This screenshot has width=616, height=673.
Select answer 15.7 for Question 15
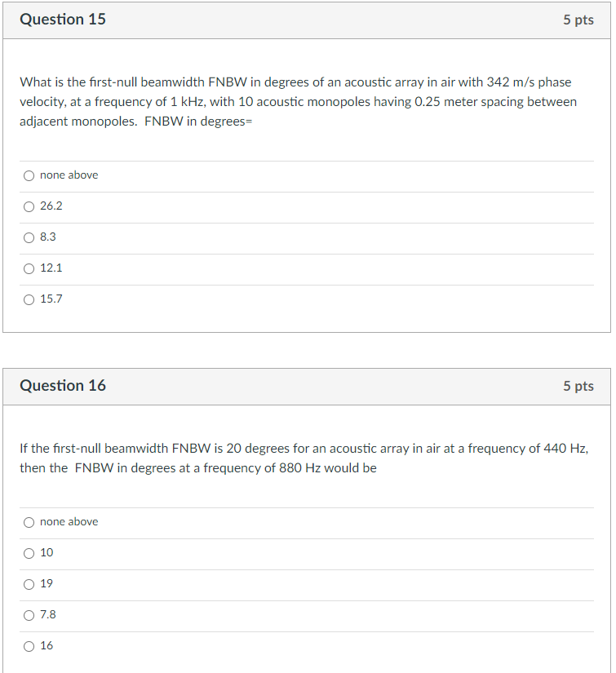(29, 299)
